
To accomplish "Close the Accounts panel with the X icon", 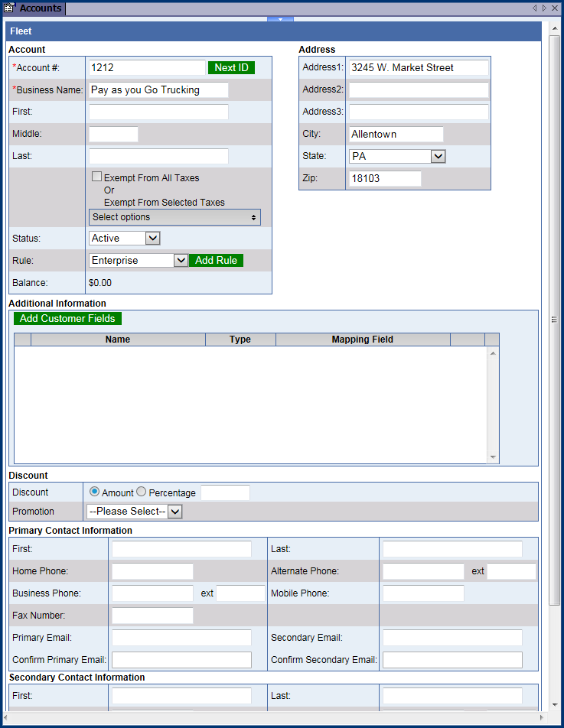I will pyautogui.click(x=555, y=8).
